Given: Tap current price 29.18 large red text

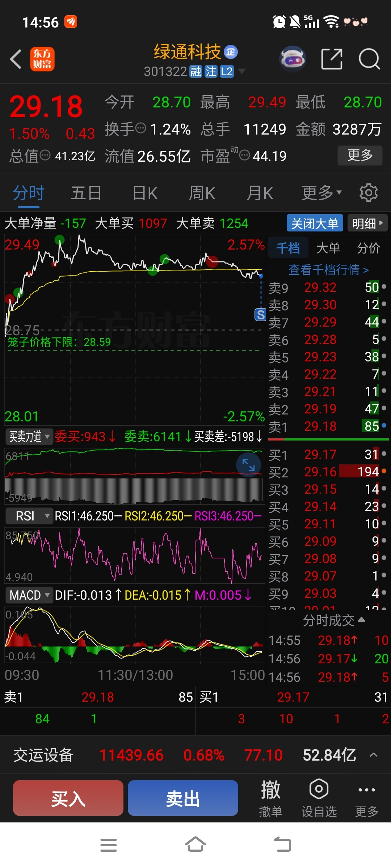Looking at the screenshot, I should click(46, 107).
